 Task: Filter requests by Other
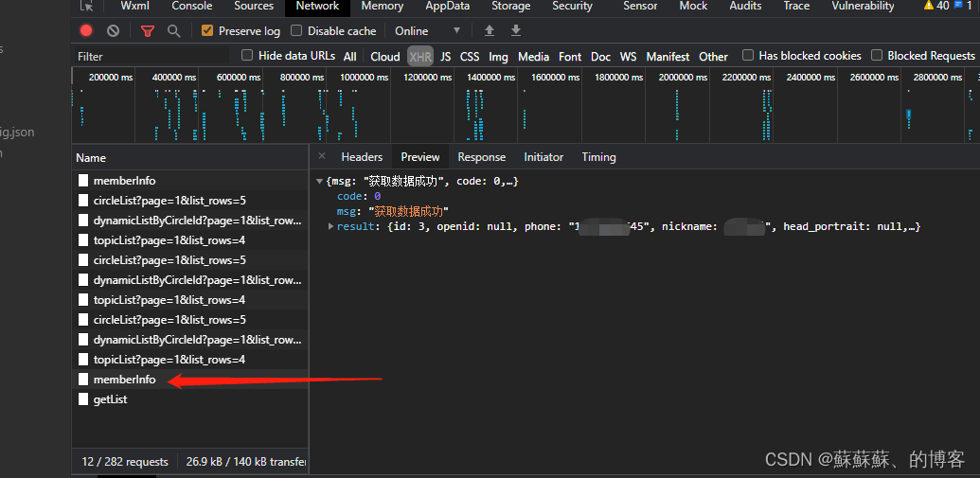713,56
